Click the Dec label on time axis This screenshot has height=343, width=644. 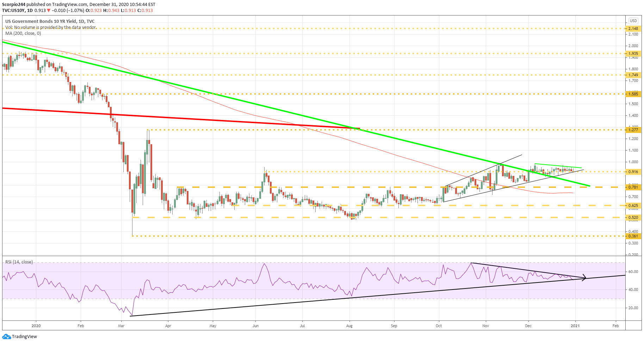(x=528, y=326)
